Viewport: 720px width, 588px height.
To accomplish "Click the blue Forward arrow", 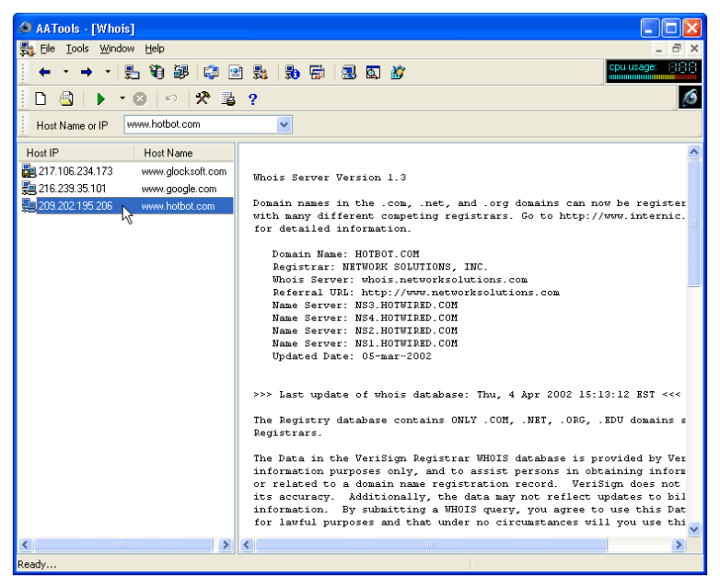I will [x=87, y=72].
